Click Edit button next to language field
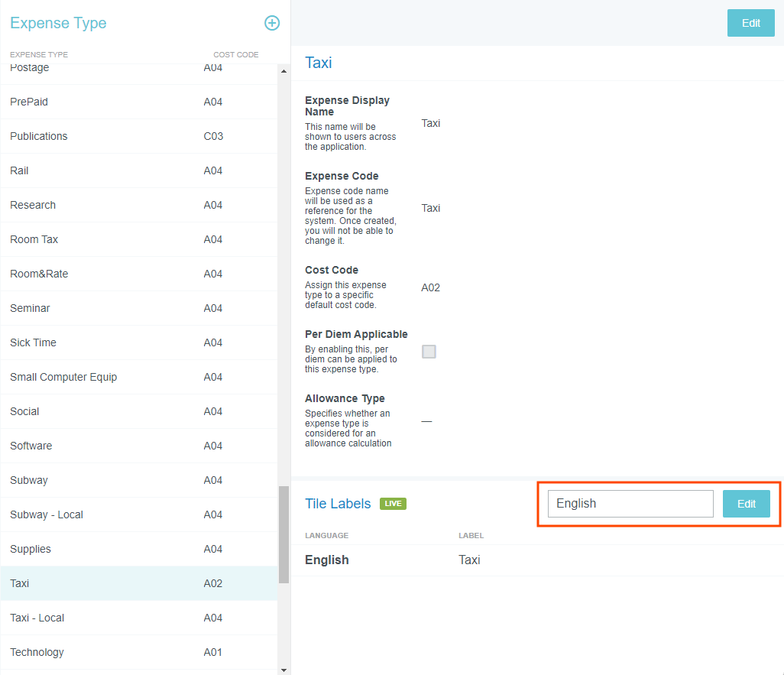The width and height of the screenshot is (784, 675). pyautogui.click(x=746, y=504)
